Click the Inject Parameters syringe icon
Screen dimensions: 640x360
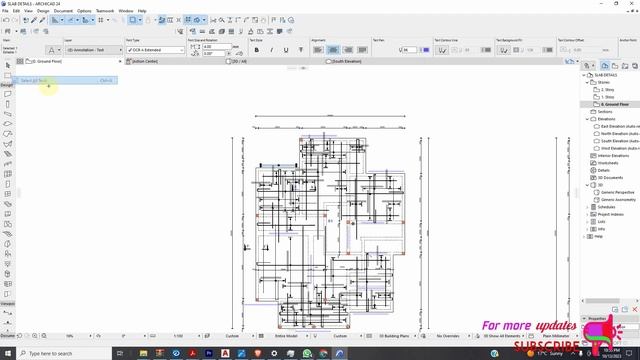[x=42, y=20]
